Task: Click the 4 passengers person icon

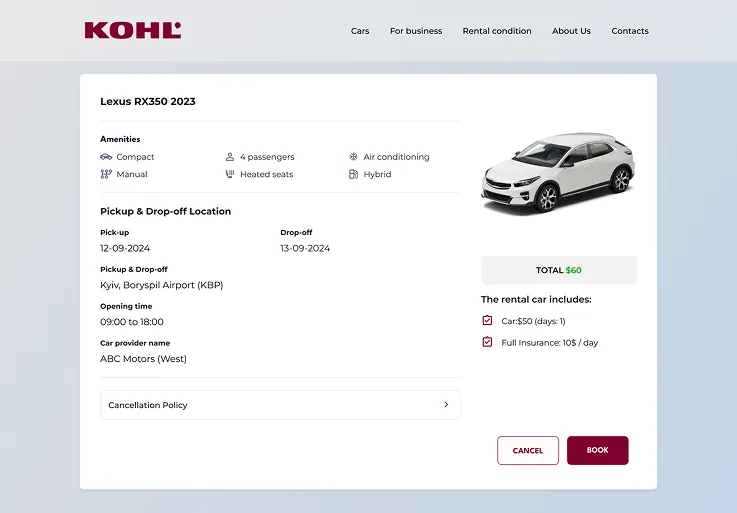Action: pos(230,157)
